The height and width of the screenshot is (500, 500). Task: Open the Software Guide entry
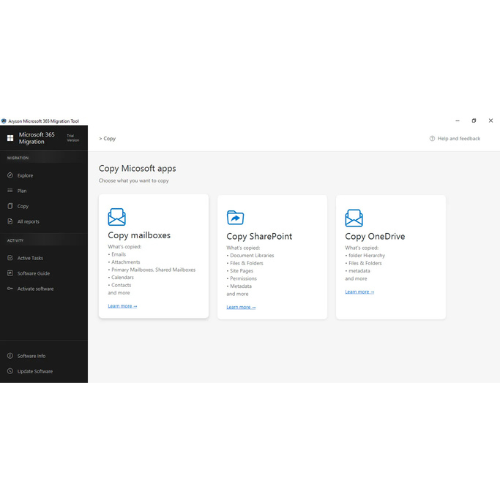[x=34, y=273]
